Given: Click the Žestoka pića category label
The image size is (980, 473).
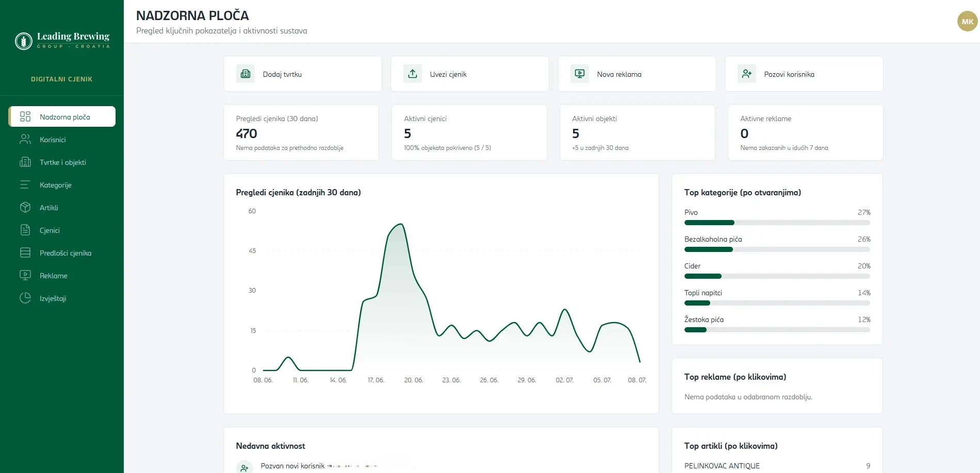Looking at the screenshot, I should [x=704, y=319].
